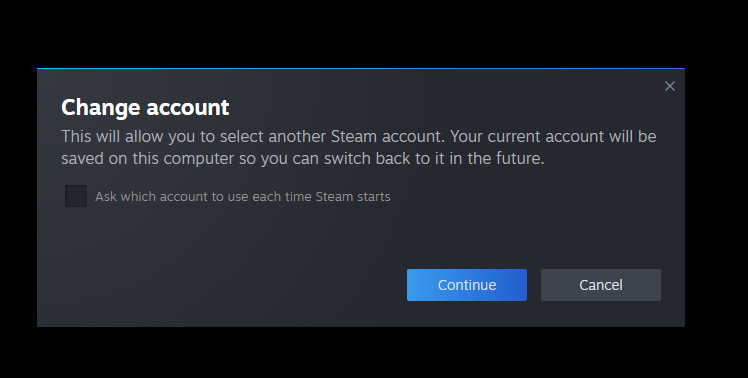The width and height of the screenshot is (748, 378).
Task: Click the 'Steam account' phrase in the description
Action: [387, 136]
